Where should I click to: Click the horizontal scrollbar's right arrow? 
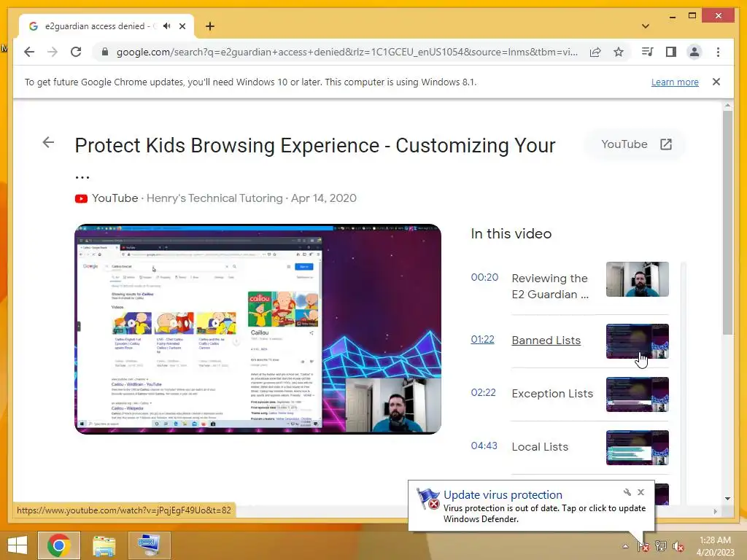coord(715,511)
